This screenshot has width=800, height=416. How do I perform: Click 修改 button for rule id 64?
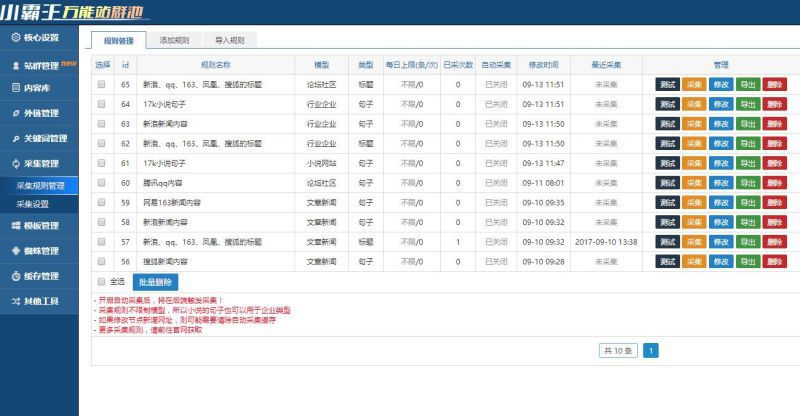721,104
